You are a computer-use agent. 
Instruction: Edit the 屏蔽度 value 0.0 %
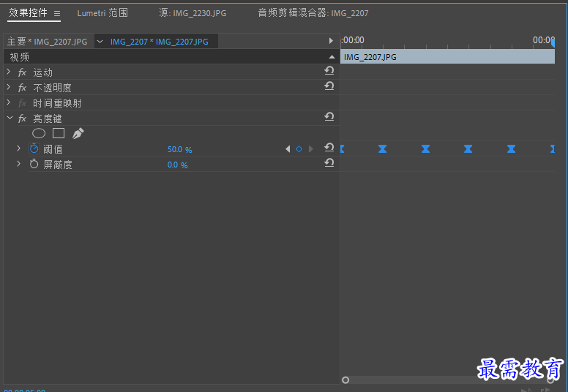point(177,165)
